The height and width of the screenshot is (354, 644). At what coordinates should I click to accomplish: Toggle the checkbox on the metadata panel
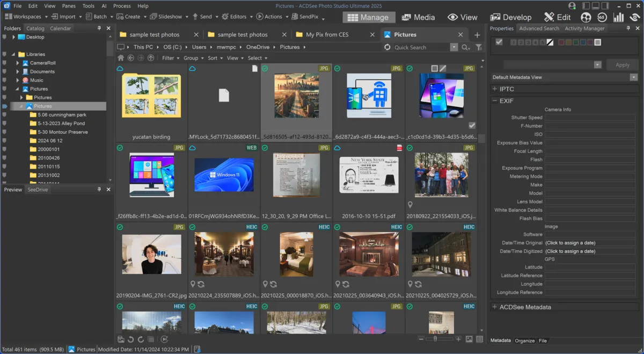click(499, 42)
